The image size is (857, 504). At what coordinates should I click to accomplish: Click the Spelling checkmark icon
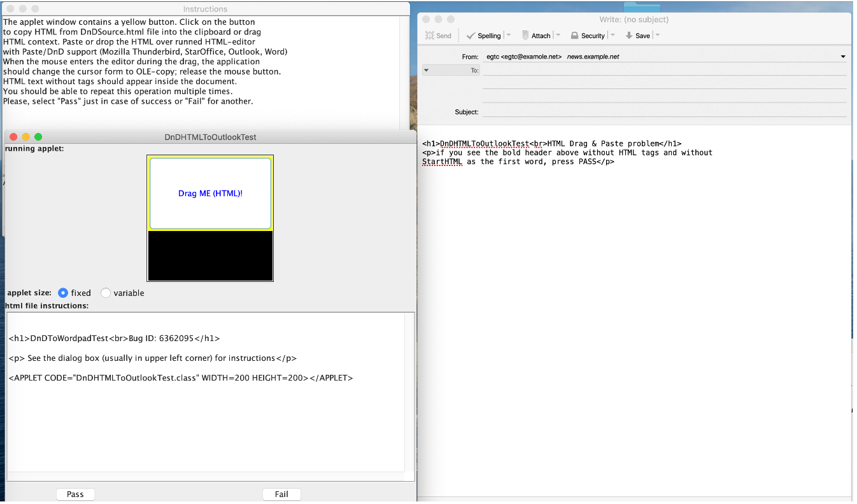click(x=471, y=36)
